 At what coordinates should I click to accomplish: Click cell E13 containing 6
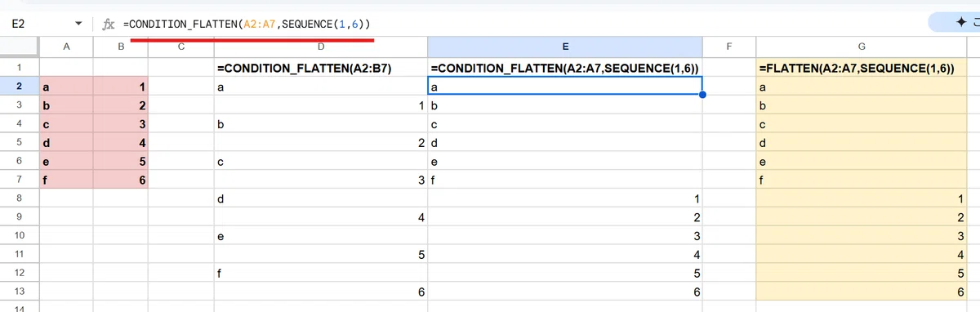coord(564,292)
